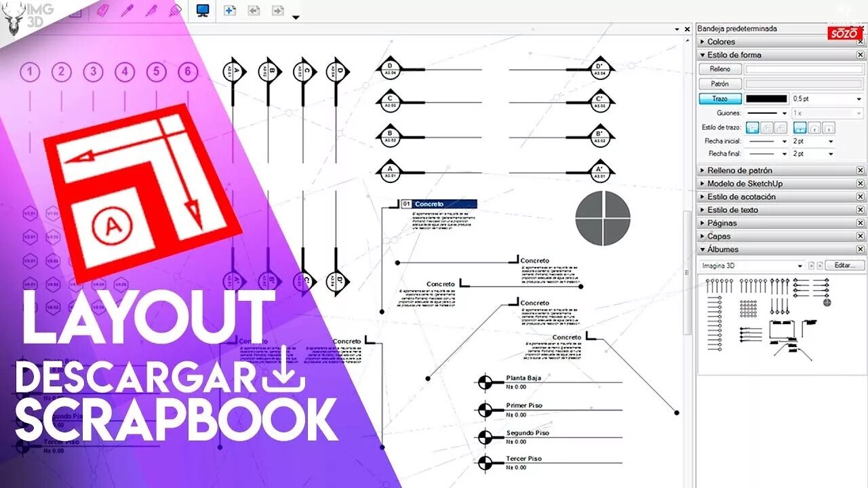This screenshot has width=868, height=488.
Task: Select the Eraser tool in the toolbar
Action: point(104,11)
